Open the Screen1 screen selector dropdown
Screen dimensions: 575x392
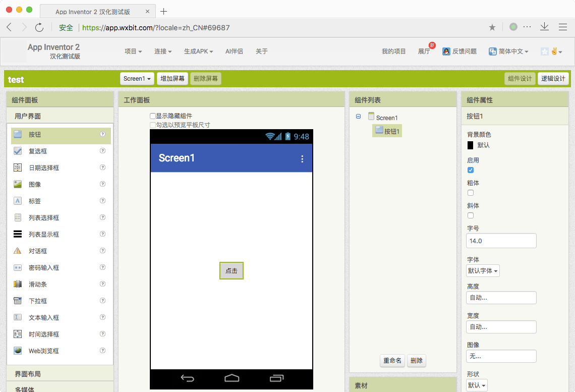(137, 79)
